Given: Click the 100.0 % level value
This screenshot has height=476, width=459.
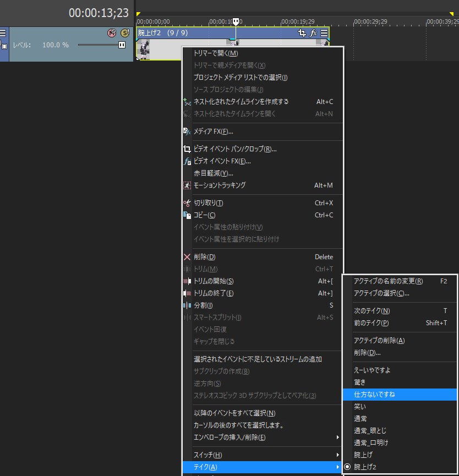Looking at the screenshot, I should (56, 45).
